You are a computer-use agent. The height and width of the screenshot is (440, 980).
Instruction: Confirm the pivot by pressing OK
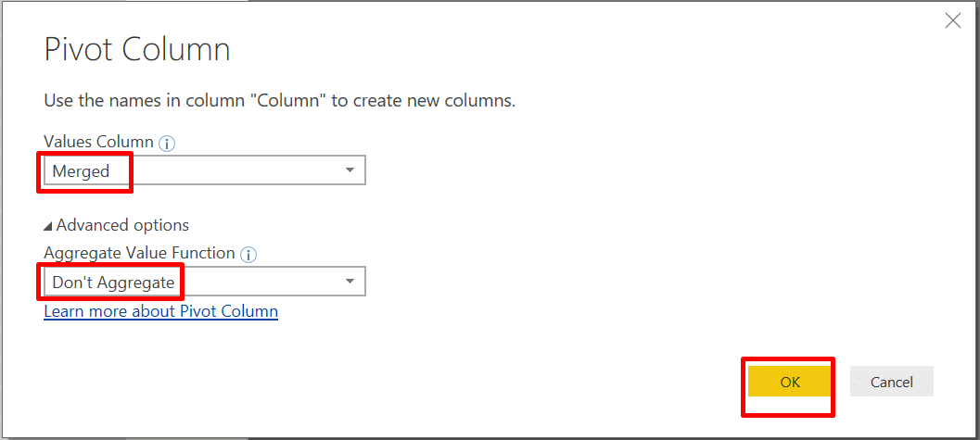point(789,382)
